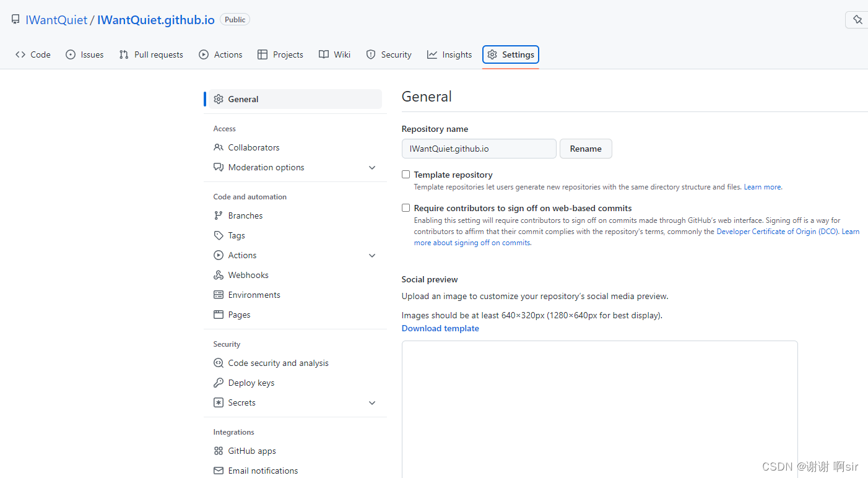Open the top Actions tab
868x478 pixels.
click(x=221, y=54)
